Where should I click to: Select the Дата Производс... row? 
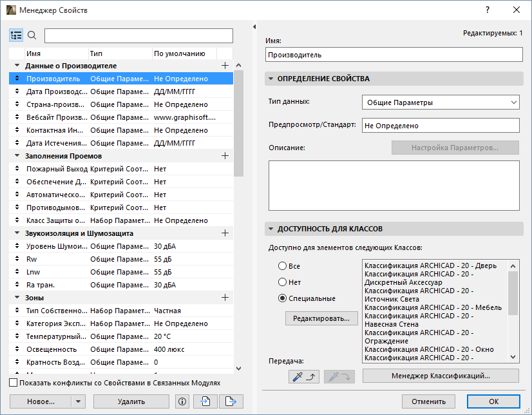click(121, 92)
